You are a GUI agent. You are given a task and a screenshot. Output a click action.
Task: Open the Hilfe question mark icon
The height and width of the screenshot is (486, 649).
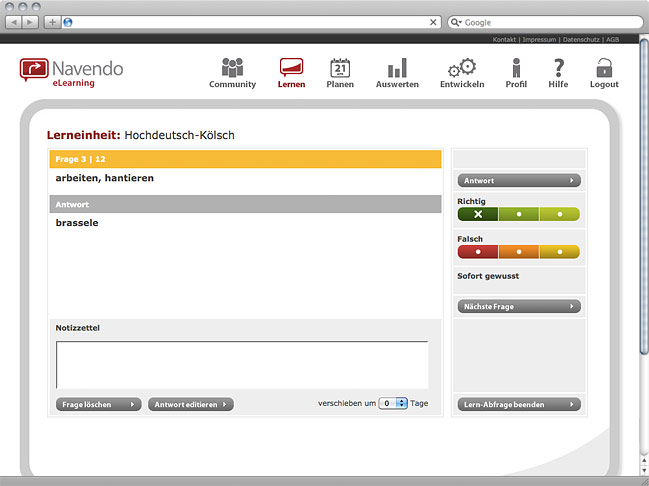pos(558,67)
